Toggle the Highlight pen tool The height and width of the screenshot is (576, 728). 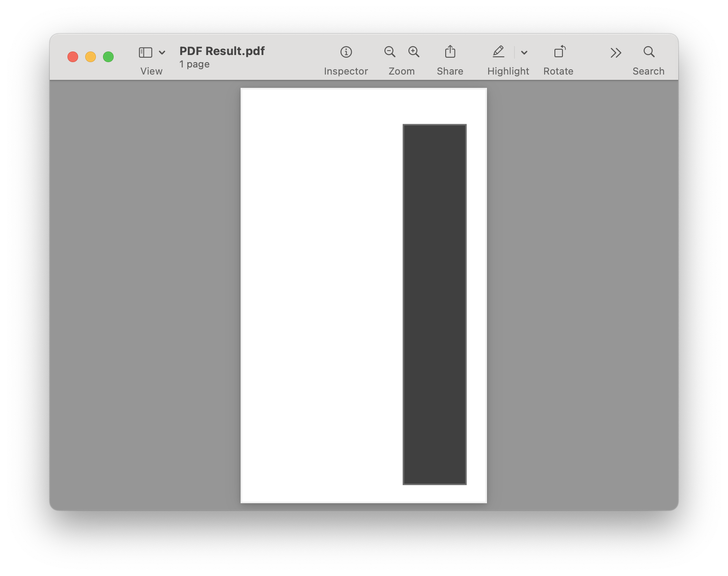coord(499,52)
